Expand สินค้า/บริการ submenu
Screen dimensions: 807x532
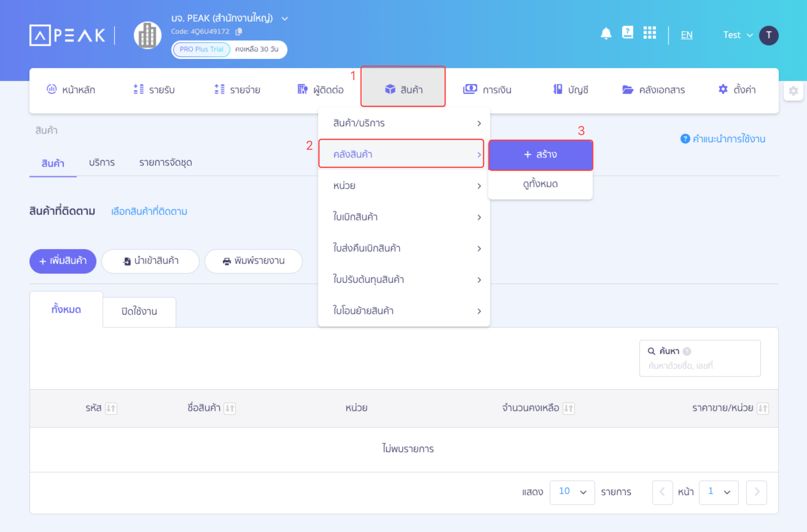point(404,123)
